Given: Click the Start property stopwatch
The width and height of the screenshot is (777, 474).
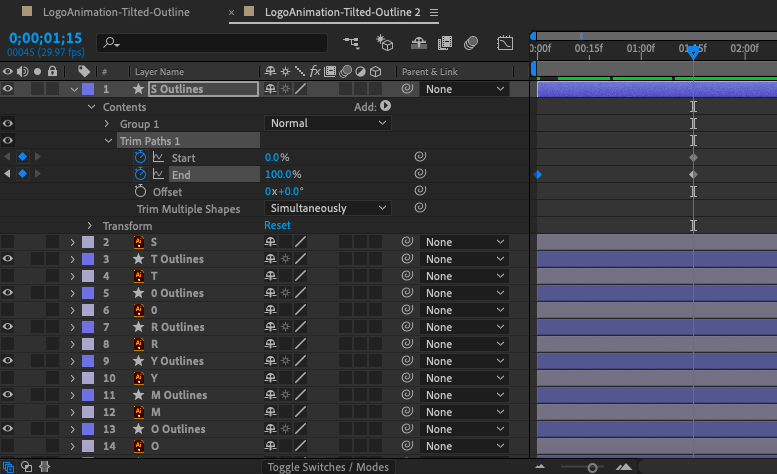Looking at the screenshot, I should point(141,158).
